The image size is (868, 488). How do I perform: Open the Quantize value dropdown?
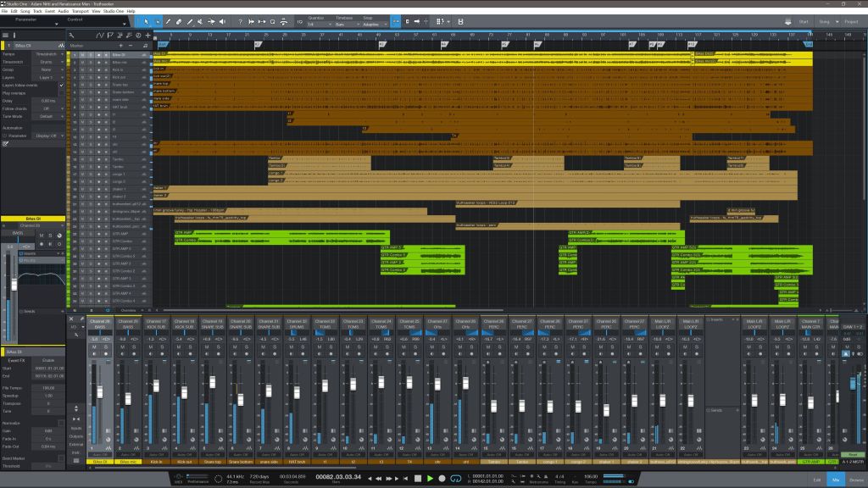[314, 24]
